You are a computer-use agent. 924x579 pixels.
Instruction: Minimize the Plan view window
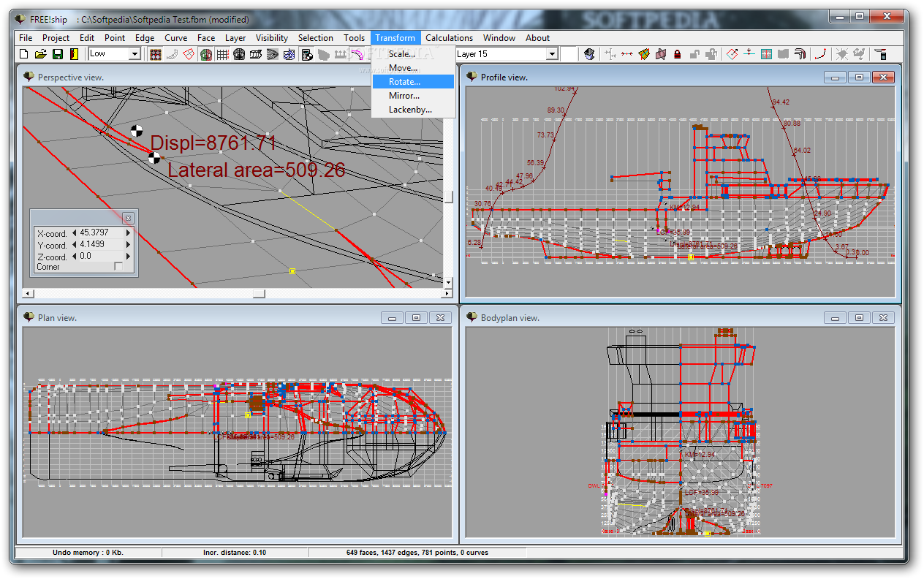(392, 317)
